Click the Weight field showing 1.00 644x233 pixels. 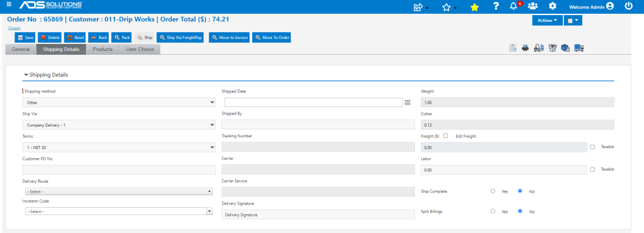[x=518, y=102]
